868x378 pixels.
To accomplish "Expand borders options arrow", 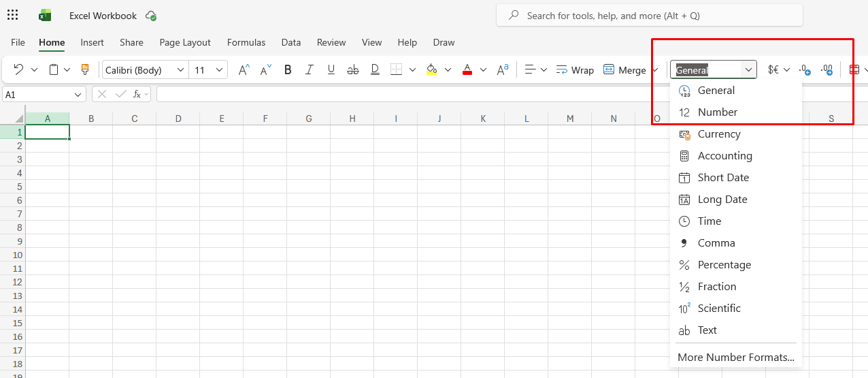I will [413, 69].
